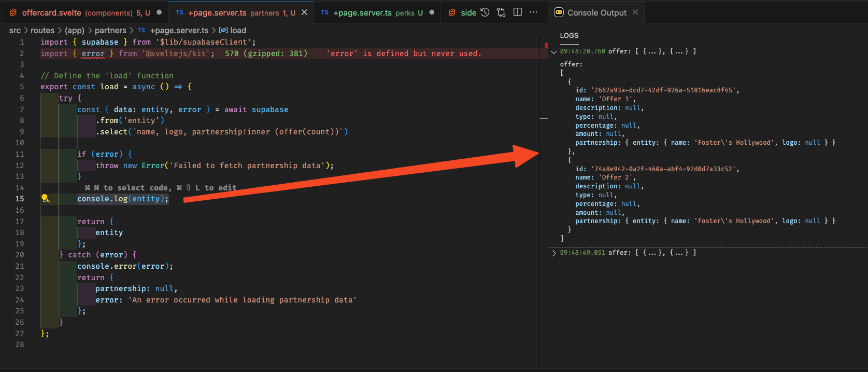Click the 'routes' breadcrumb segment
Screen dimensions: 868x372
42,31
